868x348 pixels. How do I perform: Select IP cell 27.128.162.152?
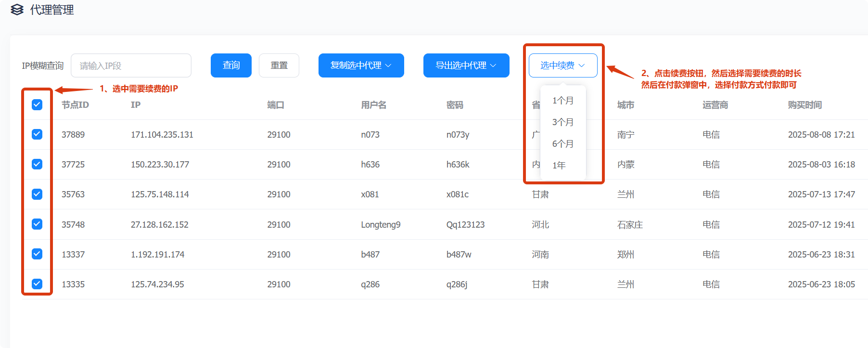pos(159,225)
